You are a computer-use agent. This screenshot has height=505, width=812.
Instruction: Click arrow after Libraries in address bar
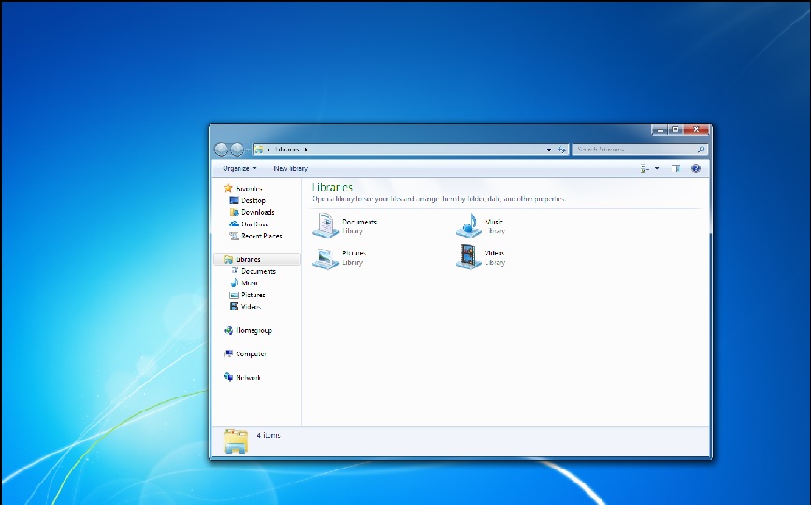(306, 150)
